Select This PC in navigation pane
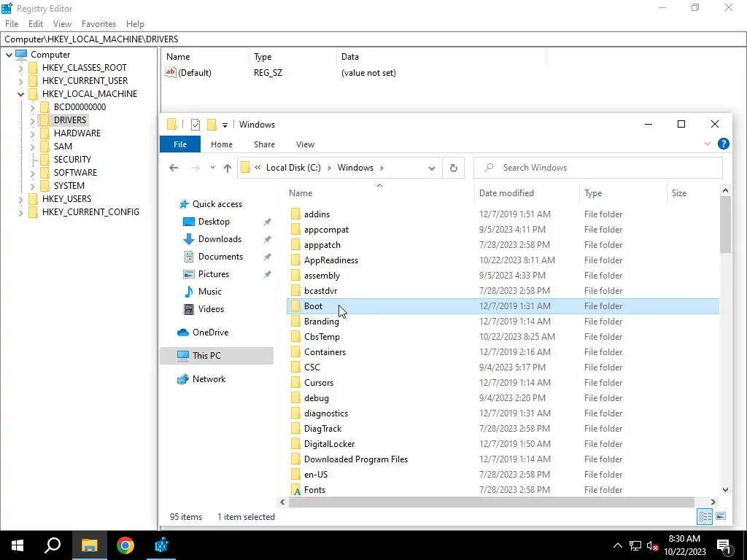This screenshot has width=747, height=560. [x=217, y=356]
